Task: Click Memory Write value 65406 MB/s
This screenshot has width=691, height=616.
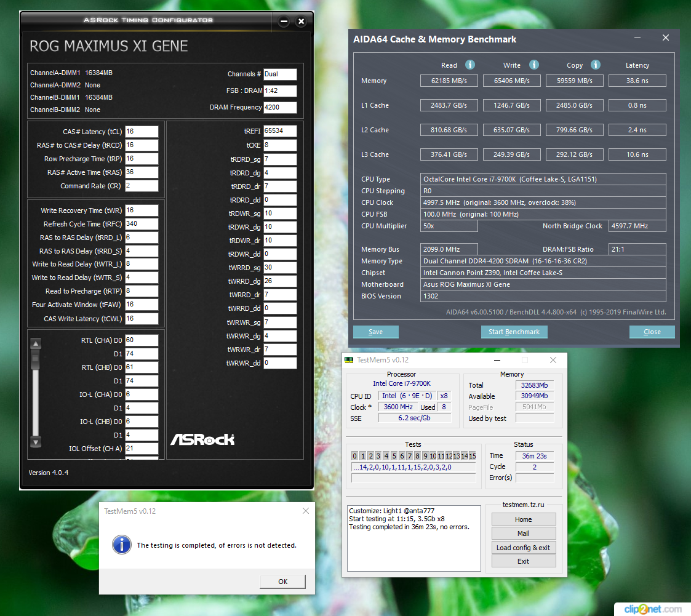Action: click(x=512, y=81)
